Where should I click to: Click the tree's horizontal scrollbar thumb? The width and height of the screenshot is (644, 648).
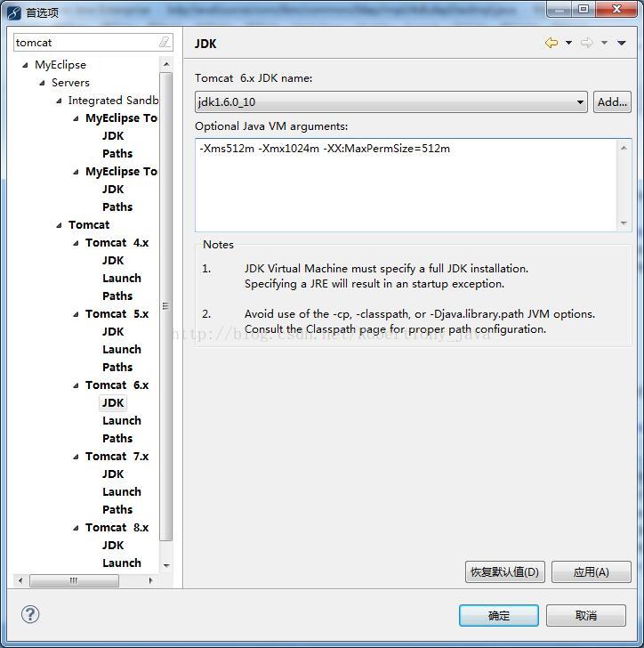pyautogui.click(x=74, y=580)
